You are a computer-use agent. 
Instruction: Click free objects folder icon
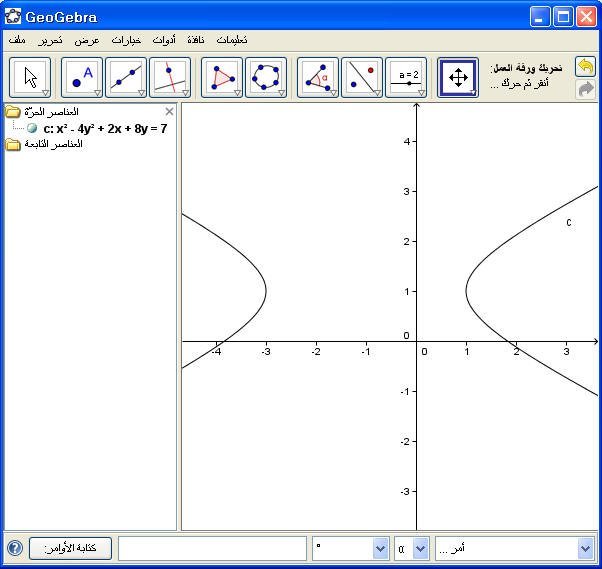(x=13, y=112)
